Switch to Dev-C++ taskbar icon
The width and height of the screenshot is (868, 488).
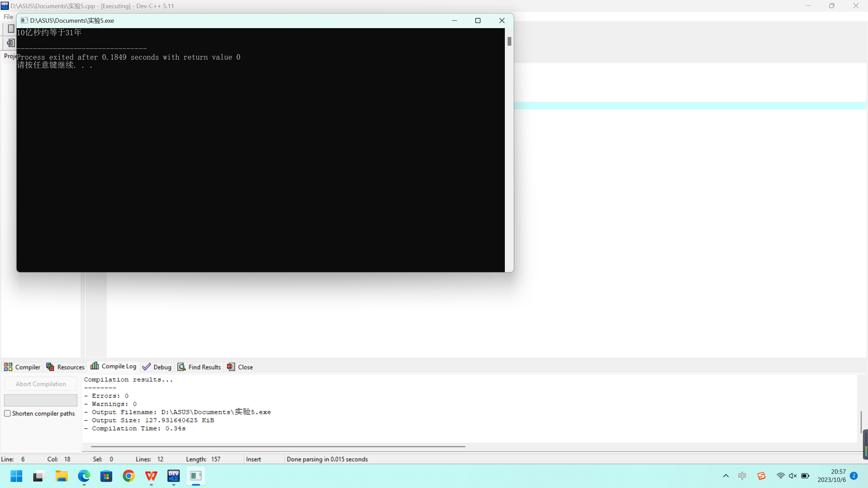tap(174, 476)
